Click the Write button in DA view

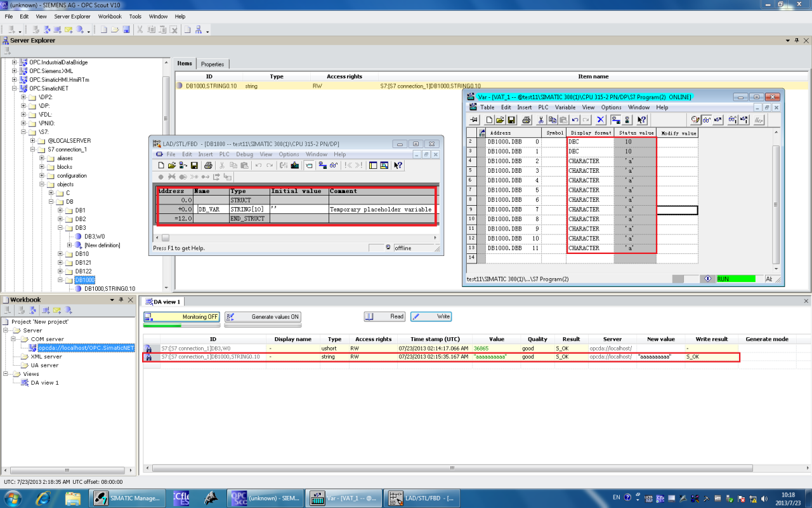pos(431,317)
